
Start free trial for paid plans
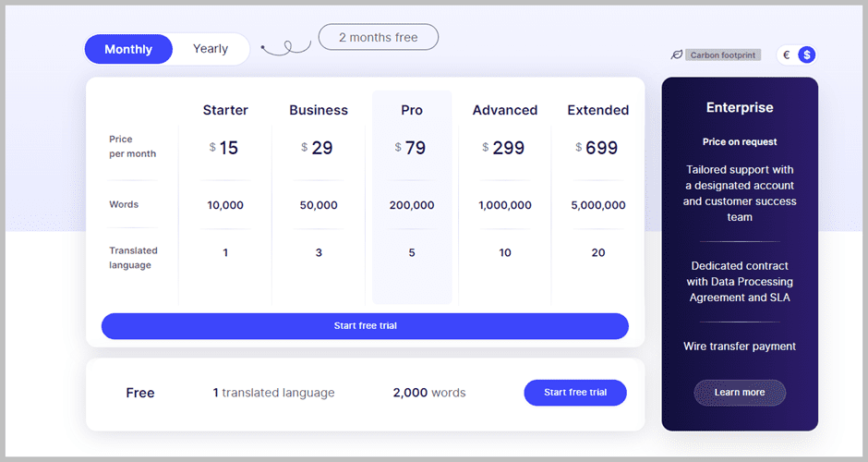point(365,326)
